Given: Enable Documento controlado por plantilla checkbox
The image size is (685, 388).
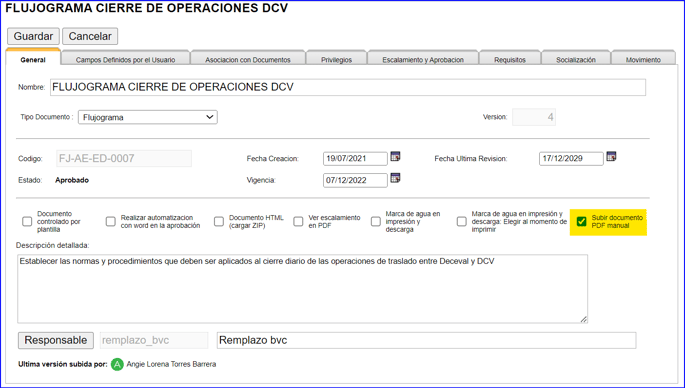Looking at the screenshot, I should (x=27, y=222).
